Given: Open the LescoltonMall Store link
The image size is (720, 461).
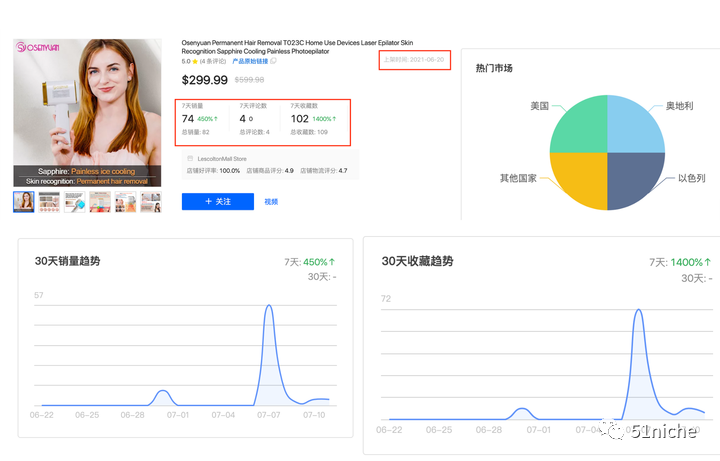Looking at the screenshot, I should click(222, 159).
